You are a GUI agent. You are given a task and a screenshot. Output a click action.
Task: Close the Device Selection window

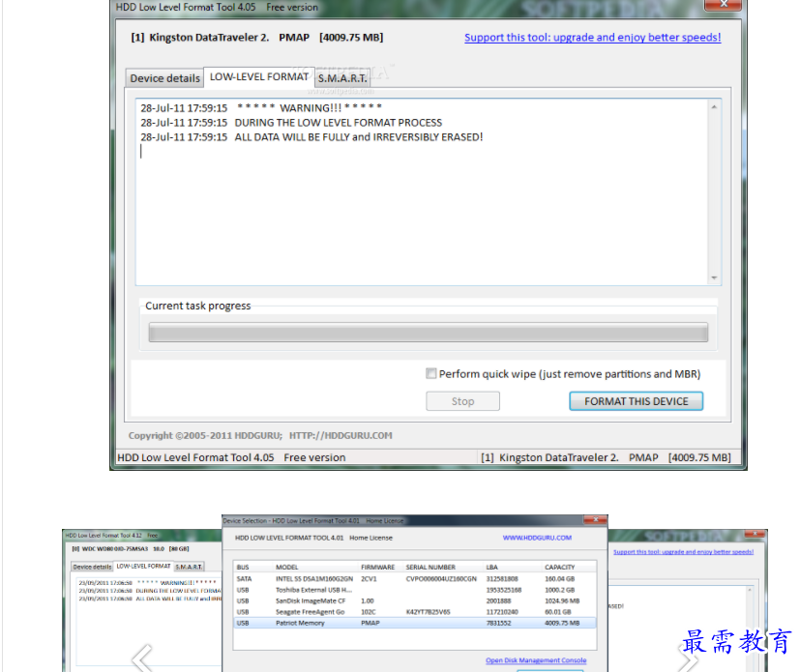(595, 519)
